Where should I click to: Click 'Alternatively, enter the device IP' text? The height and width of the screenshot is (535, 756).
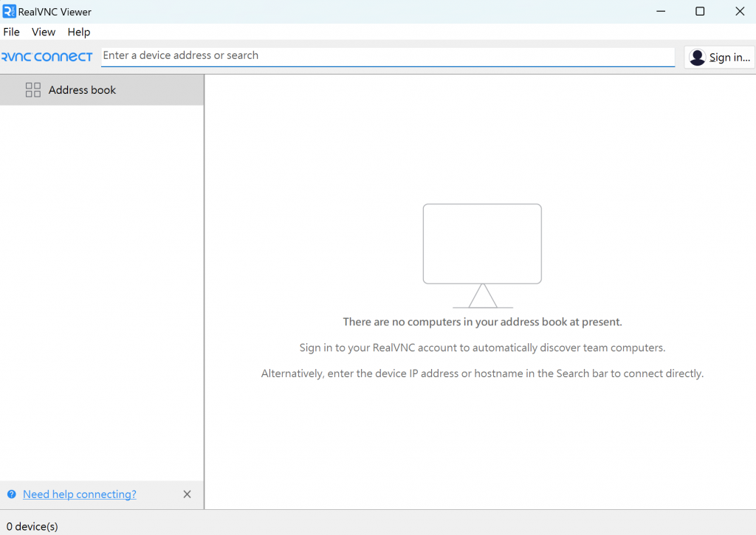(x=482, y=373)
